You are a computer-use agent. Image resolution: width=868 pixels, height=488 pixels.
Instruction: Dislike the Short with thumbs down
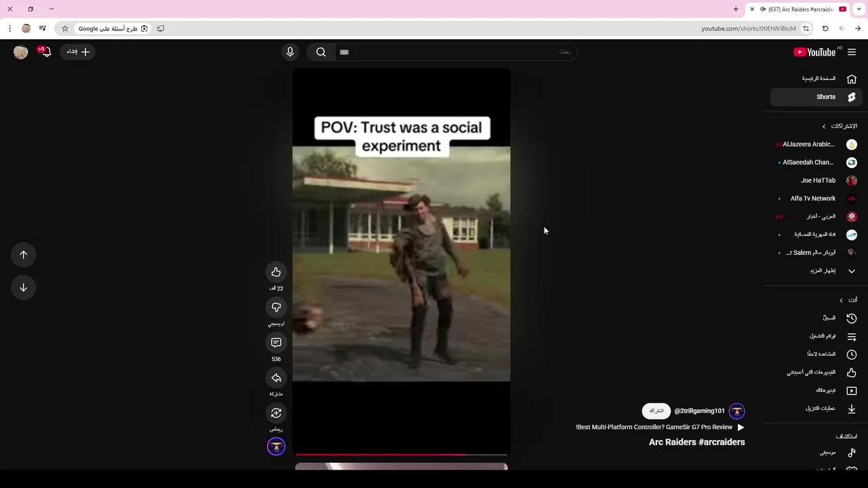click(276, 307)
